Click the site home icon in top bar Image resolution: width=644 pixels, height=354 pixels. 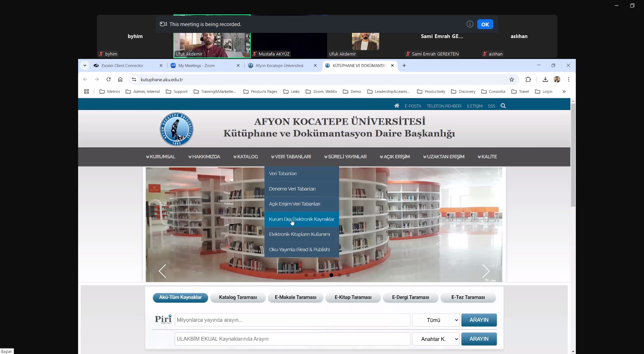397,106
